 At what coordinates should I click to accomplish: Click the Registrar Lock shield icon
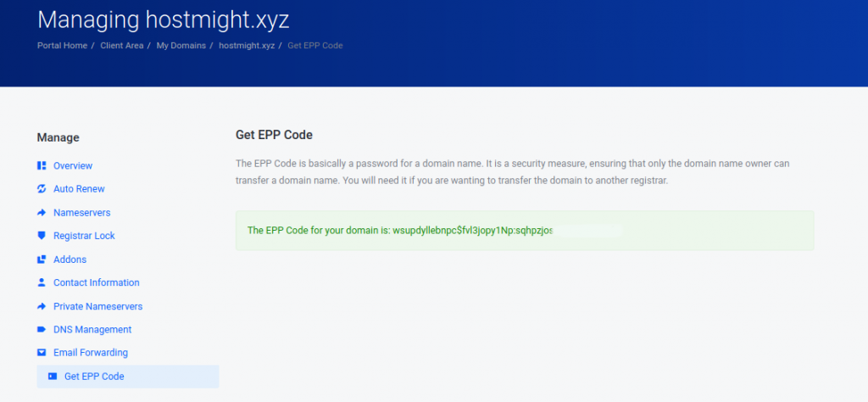click(41, 235)
